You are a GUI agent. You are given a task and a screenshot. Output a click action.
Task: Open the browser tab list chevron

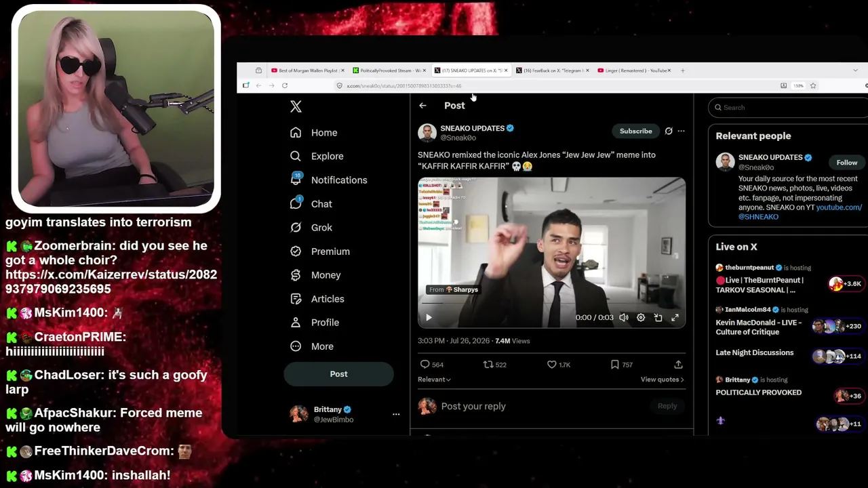point(855,70)
